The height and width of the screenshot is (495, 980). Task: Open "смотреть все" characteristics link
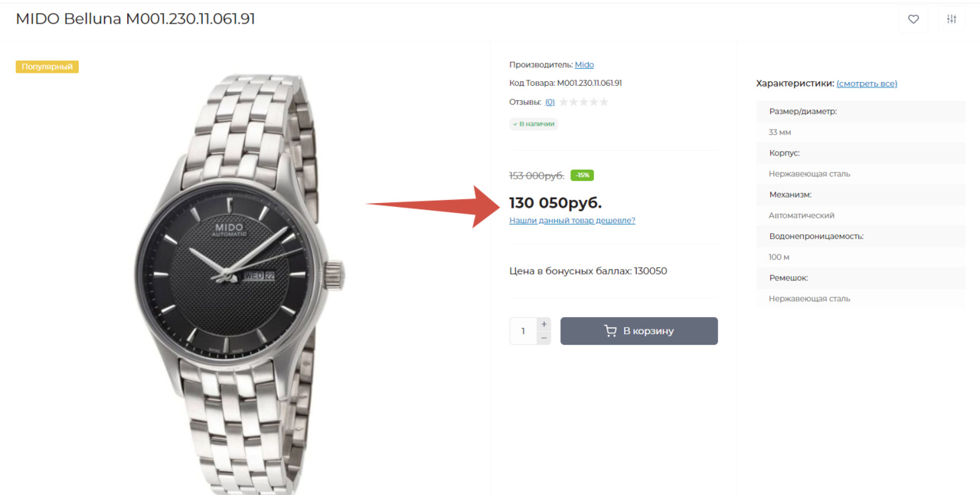tap(867, 84)
